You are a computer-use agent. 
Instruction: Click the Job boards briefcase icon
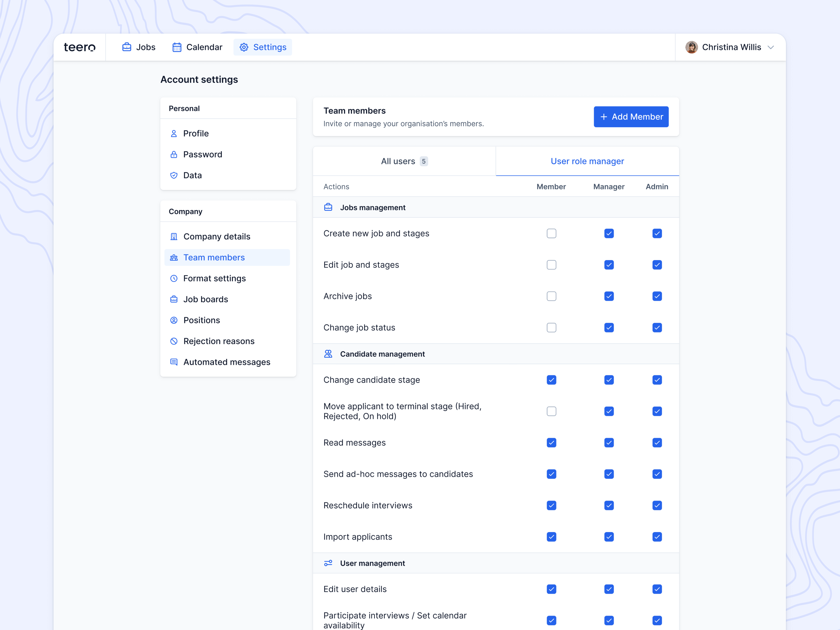pos(174,299)
